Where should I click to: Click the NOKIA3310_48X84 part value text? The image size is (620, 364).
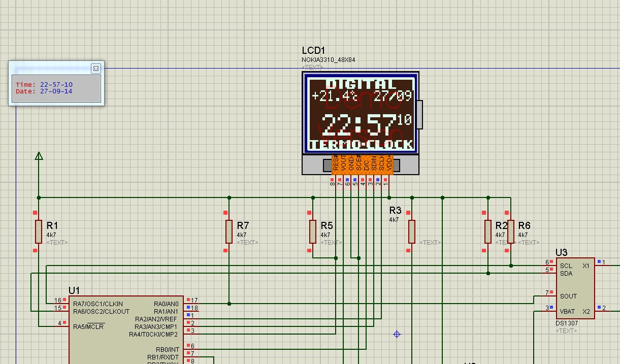329,60
